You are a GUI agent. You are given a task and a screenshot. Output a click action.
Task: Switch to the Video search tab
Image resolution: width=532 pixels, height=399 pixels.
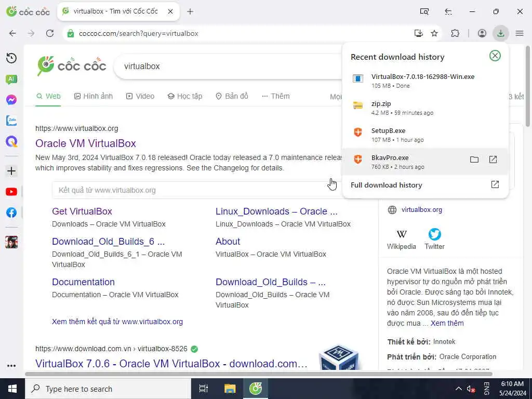coord(140,96)
